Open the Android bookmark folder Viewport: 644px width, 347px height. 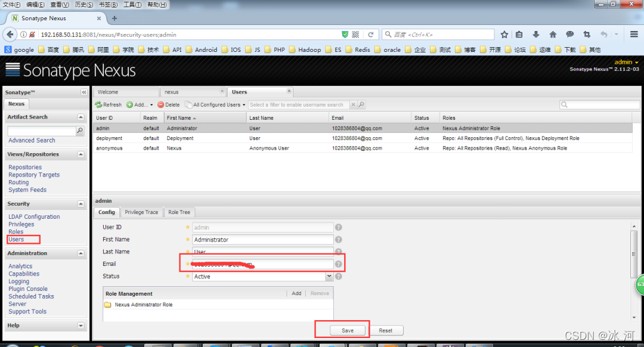point(202,49)
